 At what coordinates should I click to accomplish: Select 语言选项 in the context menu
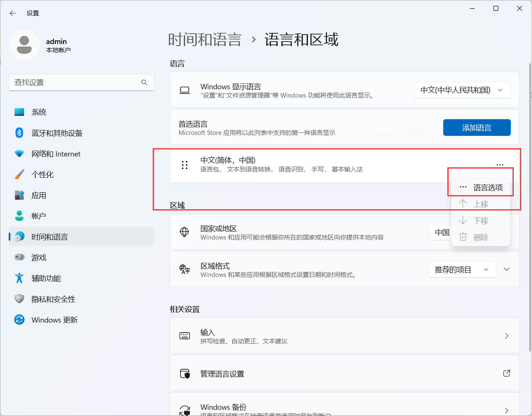(x=481, y=187)
